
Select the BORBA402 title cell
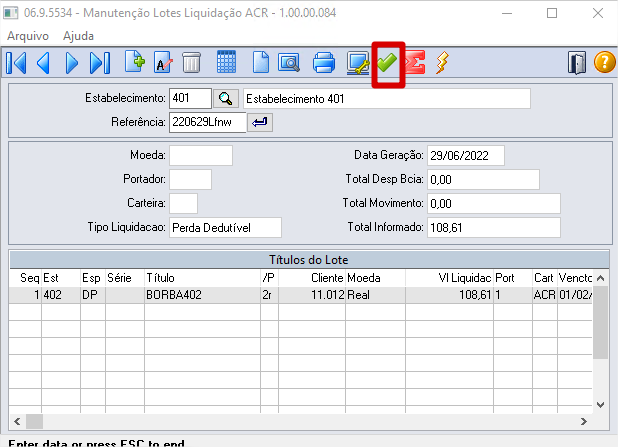click(202, 295)
